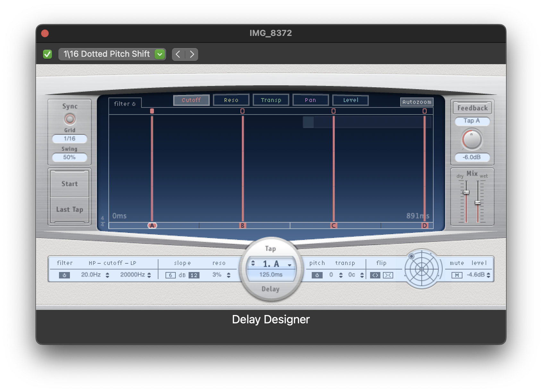The image size is (542, 392).
Task: Toggle the plug-in power checkbox
Action: [x=47, y=54]
